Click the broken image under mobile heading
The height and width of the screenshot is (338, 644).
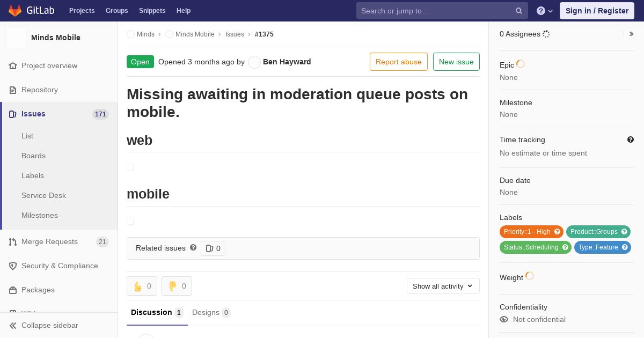(130, 221)
